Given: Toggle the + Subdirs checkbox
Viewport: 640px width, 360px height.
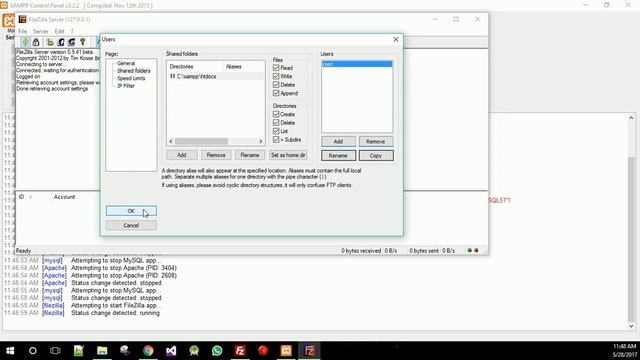Looking at the screenshot, I should pos(276,140).
